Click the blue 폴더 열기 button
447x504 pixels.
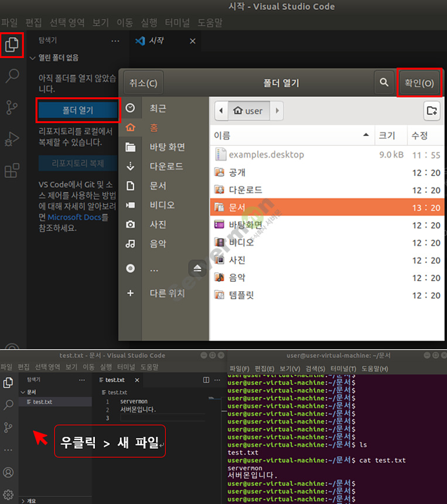click(78, 110)
